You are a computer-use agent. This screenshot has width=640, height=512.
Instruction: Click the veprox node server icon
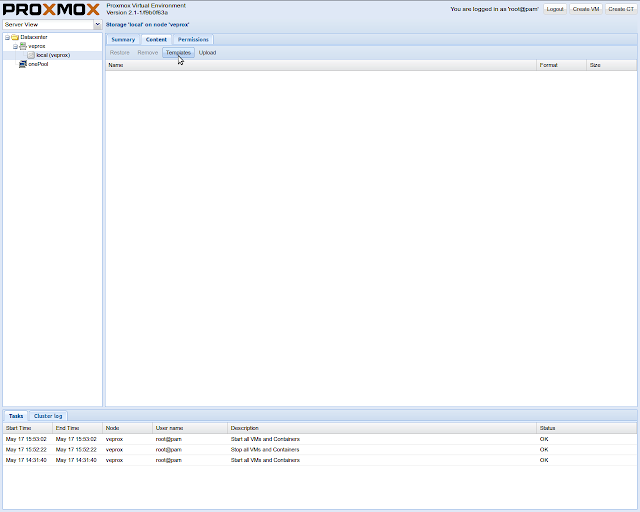click(x=23, y=46)
